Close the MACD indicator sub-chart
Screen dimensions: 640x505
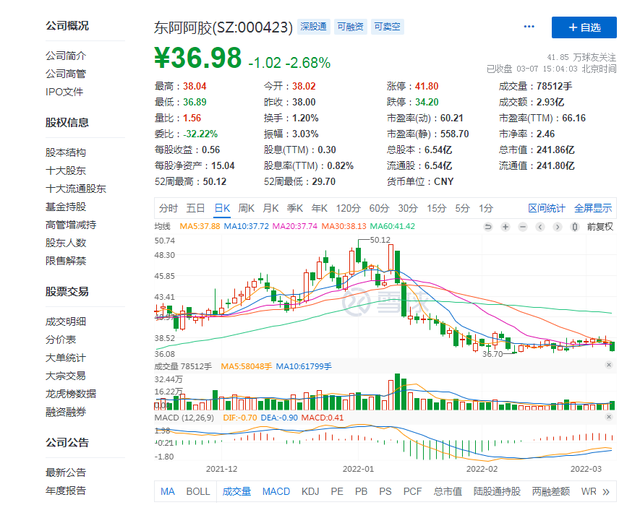pos(609,417)
